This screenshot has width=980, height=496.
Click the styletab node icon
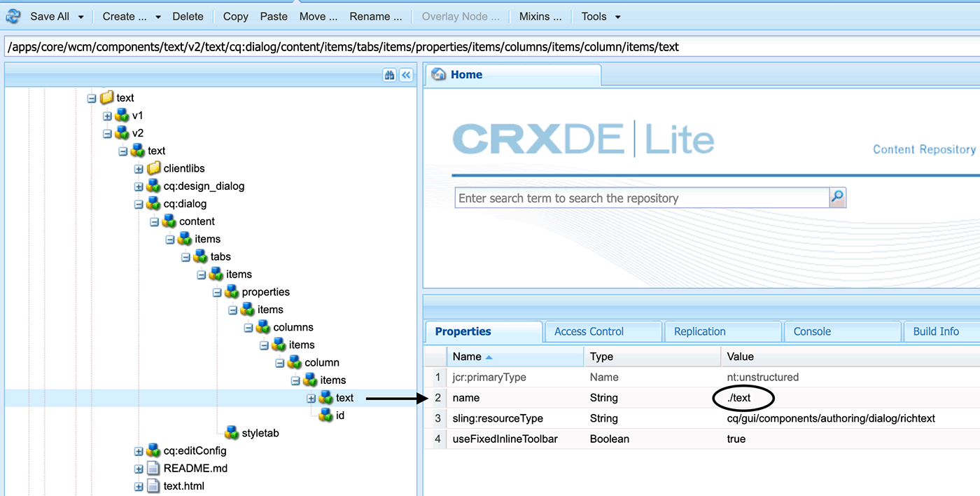pos(232,433)
